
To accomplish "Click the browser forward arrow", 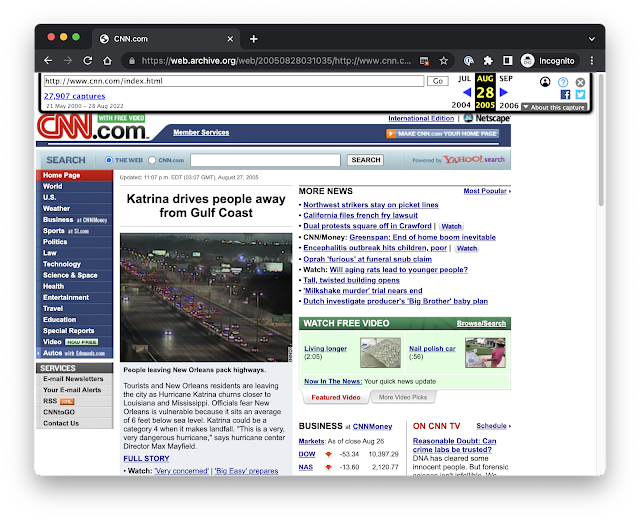I will tap(68, 61).
